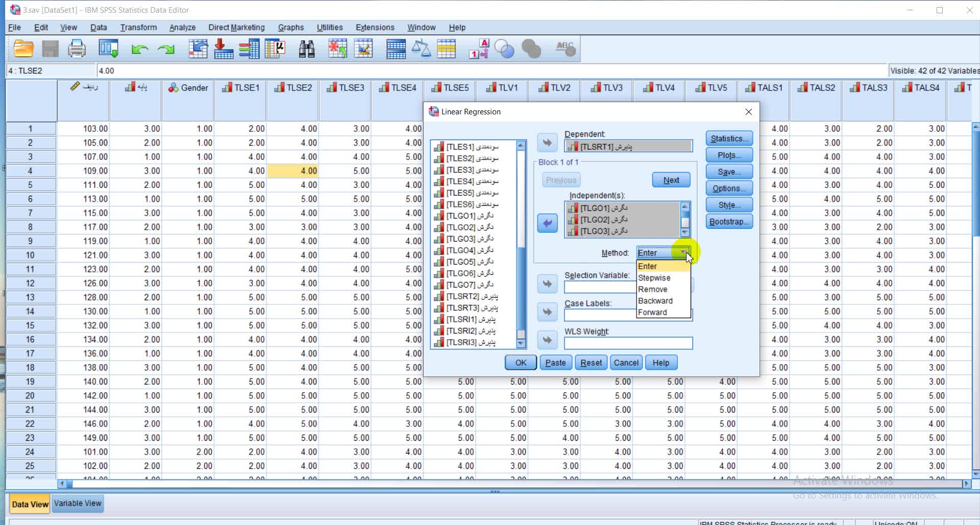Click the WLS Weight input field
This screenshot has height=525, width=980.
628,343
